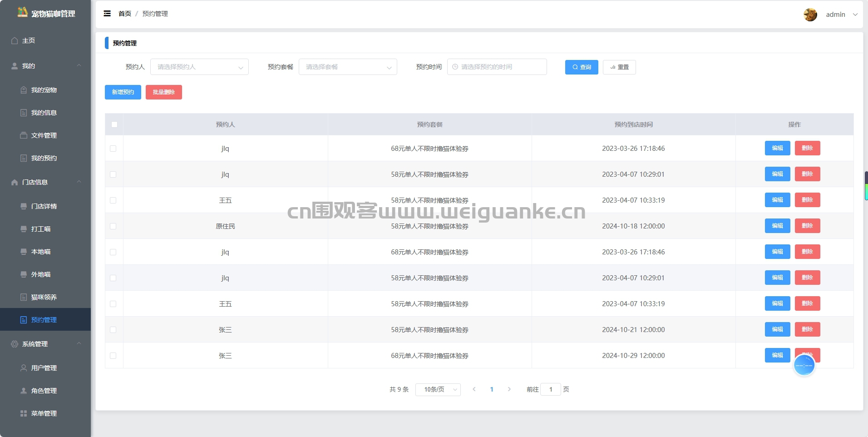Click the 新增预约 button
This screenshot has width=868, height=437.
click(x=123, y=92)
